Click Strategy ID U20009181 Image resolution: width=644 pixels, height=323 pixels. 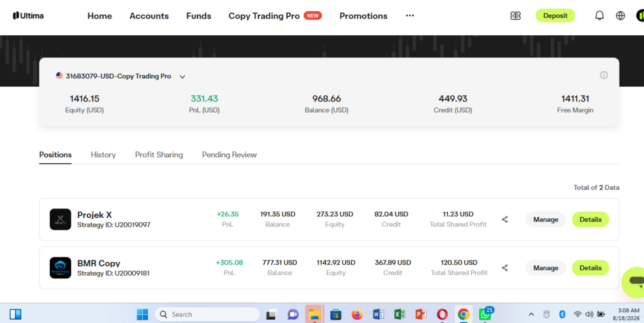(x=113, y=273)
